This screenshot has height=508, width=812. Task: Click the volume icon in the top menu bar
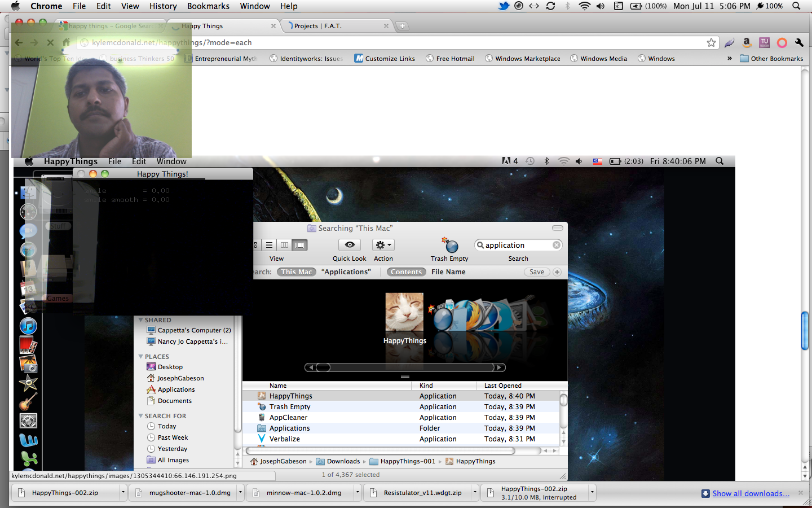coord(601,6)
